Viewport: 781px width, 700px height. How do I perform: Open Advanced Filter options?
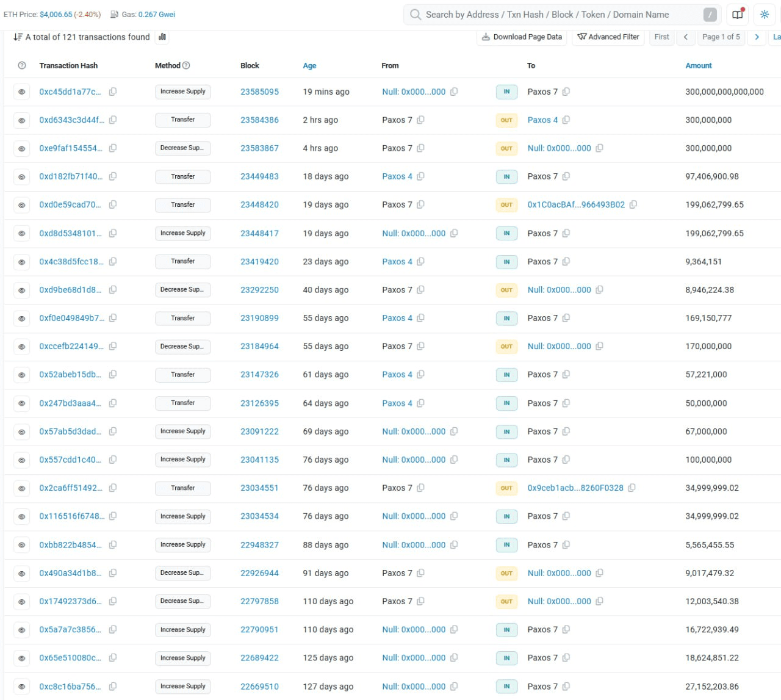coord(608,37)
